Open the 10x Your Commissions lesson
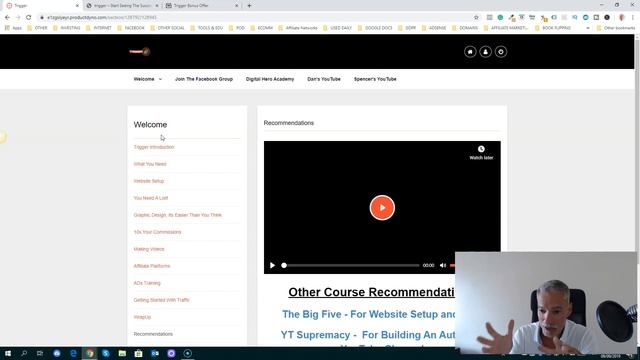This screenshot has width=640, height=360. (157, 232)
